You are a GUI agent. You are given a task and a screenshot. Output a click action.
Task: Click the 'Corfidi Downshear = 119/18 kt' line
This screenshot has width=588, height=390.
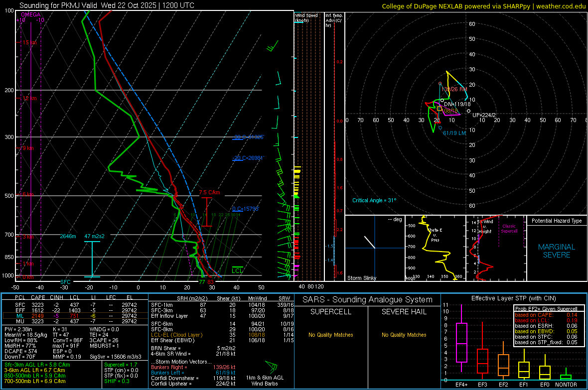pos(193,378)
